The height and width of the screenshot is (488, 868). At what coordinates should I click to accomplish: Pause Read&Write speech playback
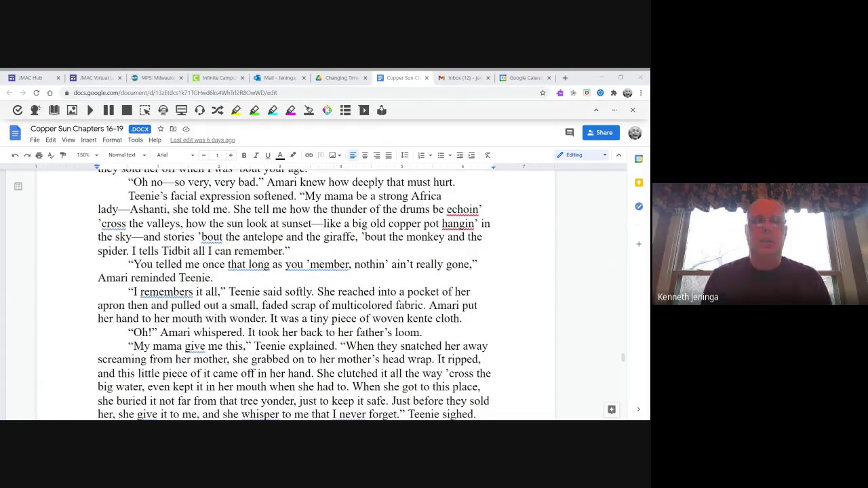108,110
